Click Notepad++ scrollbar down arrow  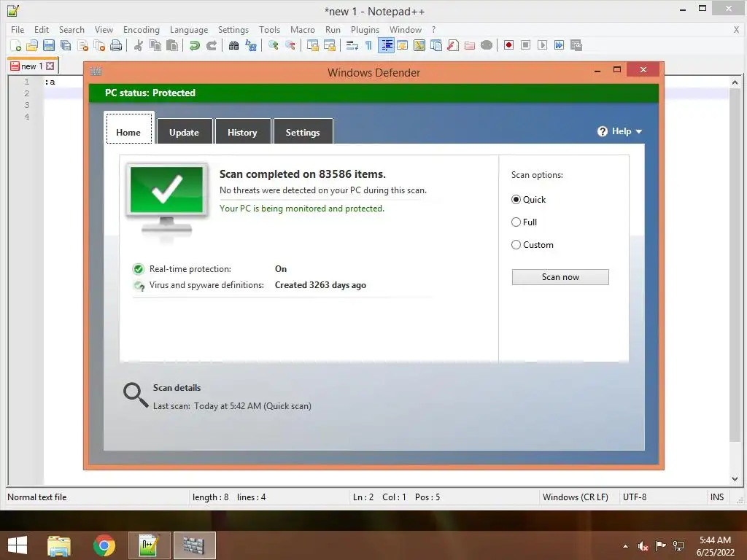(735, 479)
